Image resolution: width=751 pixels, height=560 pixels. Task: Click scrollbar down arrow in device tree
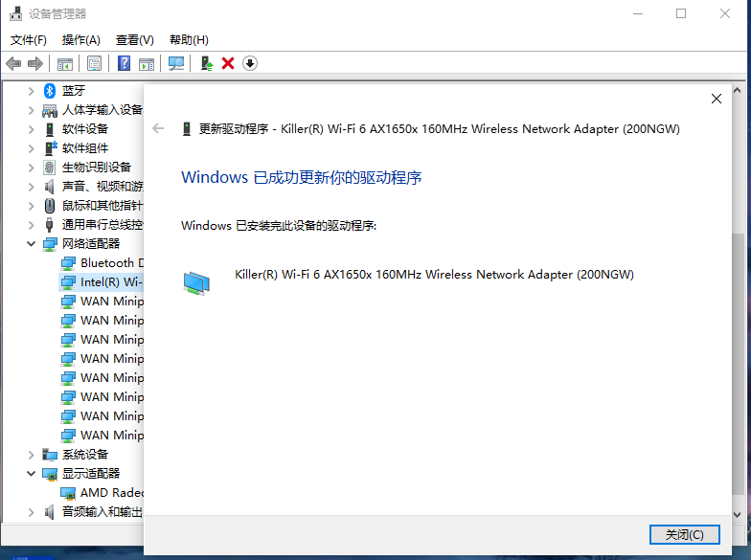pyautogui.click(x=738, y=515)
